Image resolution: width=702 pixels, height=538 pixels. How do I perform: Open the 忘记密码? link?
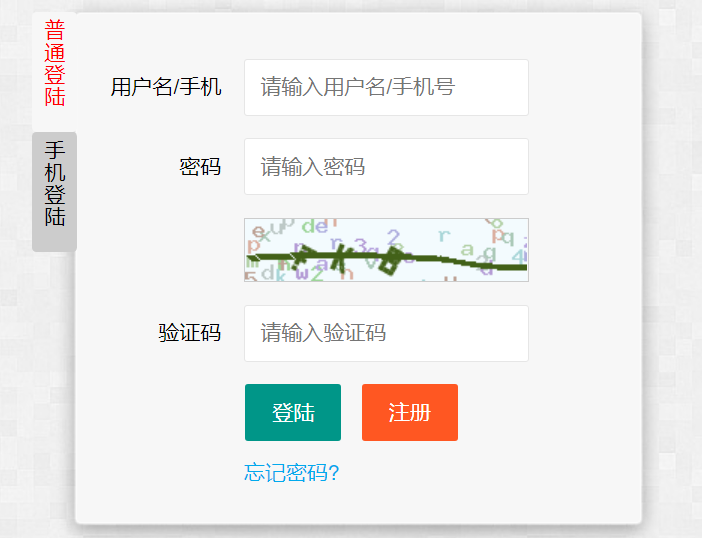click(x=291, y=473)
